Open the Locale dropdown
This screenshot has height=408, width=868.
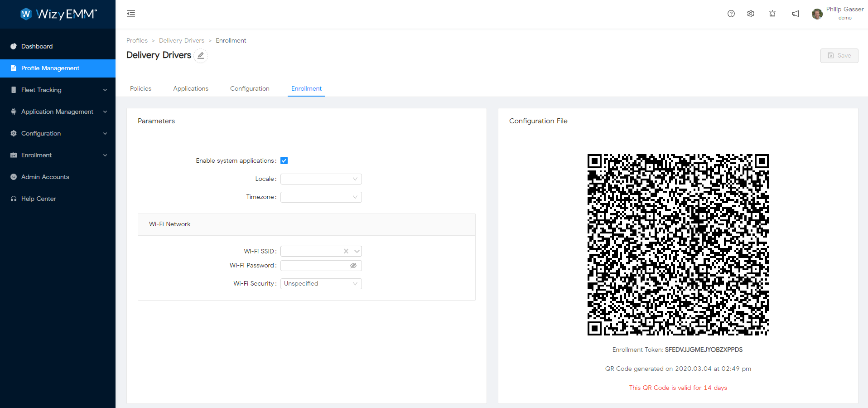coord(321,179)
